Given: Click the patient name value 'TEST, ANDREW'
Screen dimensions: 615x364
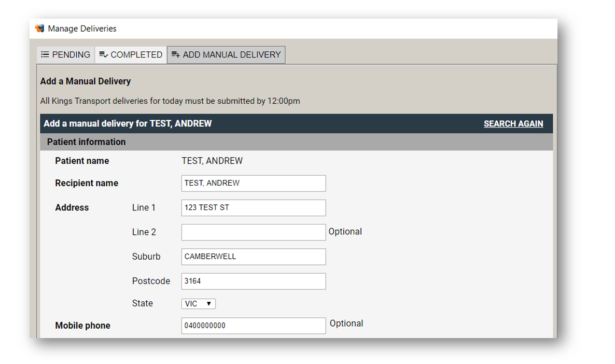Looking at the screenshot, I should 212,161.
